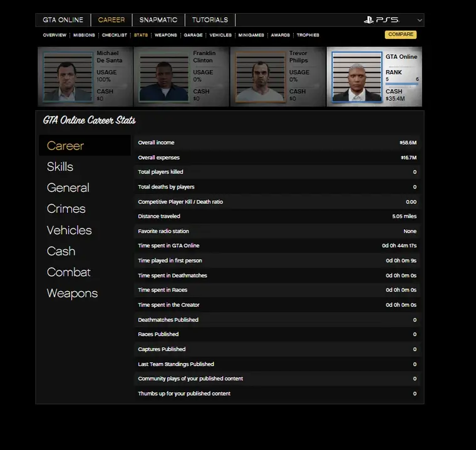Viewport: 476px width, 450px height.
Task: Click Community plays of your published content
Action: pyautogui.click(x=277, y=379)
